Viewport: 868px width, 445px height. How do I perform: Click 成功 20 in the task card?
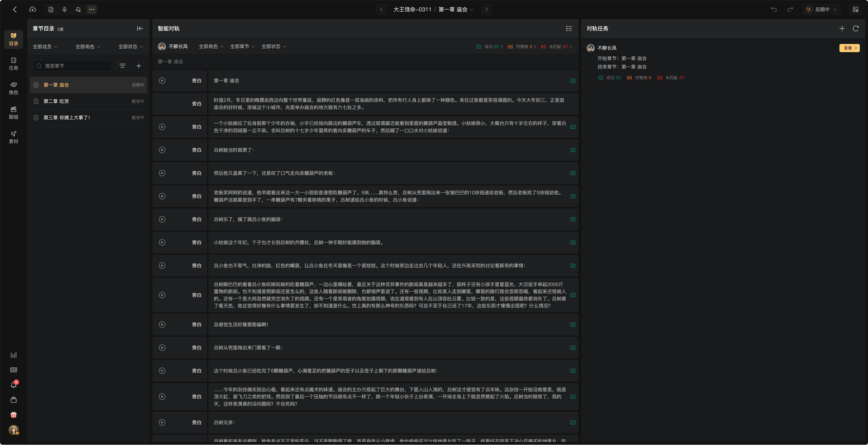pyautogui.click(x=609, y=78)
